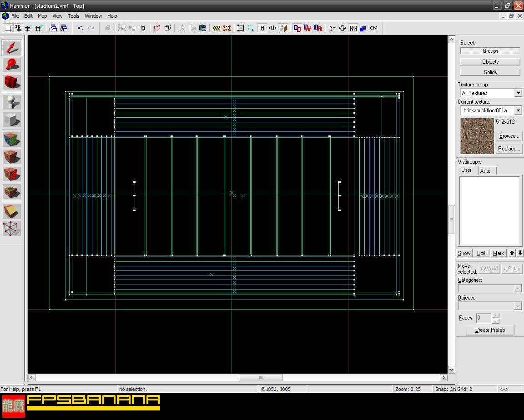The height and width of the screenshot is (420, 524).
Task: Select the Selection arrow tool
Action: coord(12,48)
